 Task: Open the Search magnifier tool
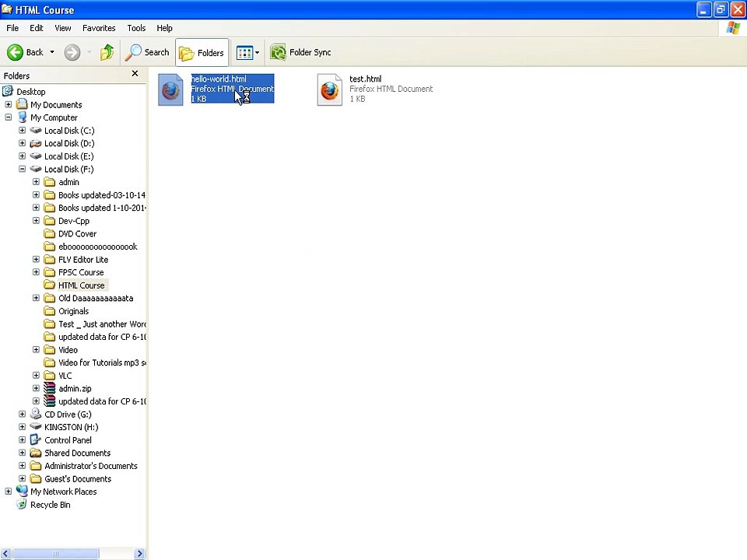[x=133, y=52]
